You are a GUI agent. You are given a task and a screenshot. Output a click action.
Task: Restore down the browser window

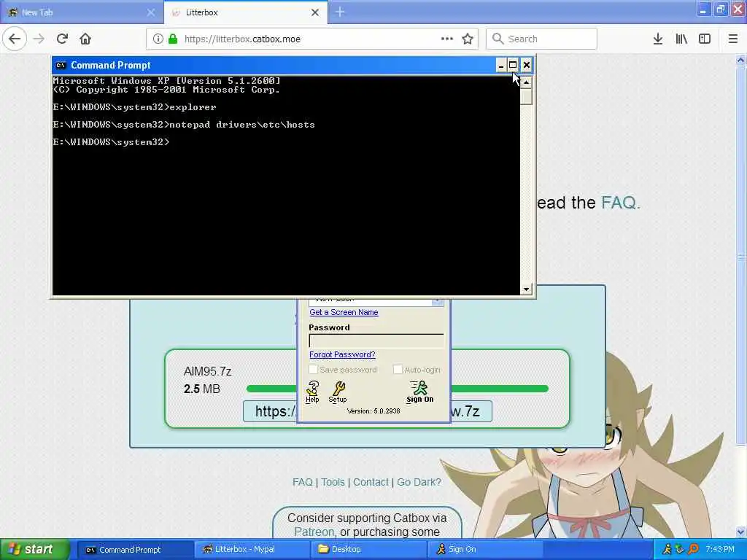pos(720,9)
